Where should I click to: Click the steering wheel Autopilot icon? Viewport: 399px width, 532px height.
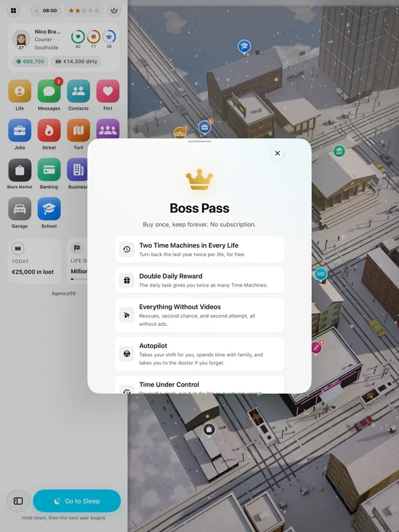point(127,354)
